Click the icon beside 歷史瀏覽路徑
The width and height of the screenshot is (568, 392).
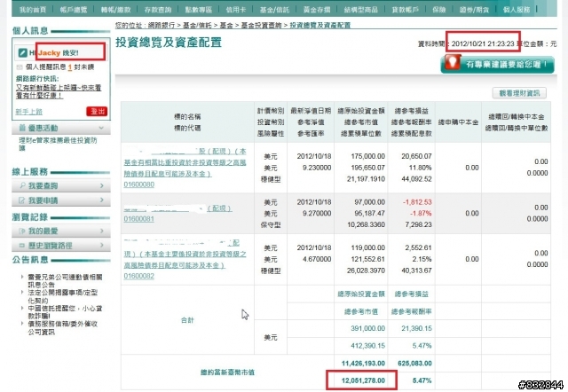[20, 244]
